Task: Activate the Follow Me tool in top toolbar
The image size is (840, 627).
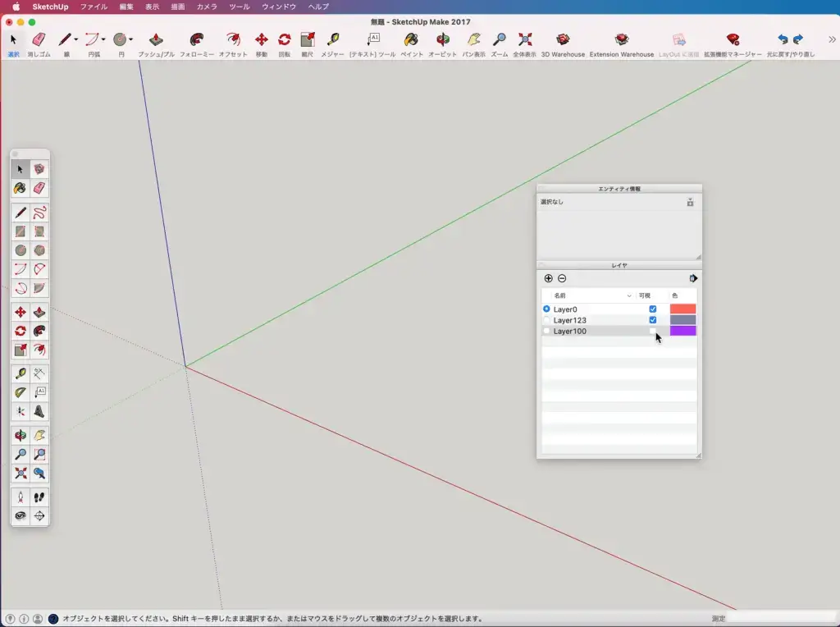Action: [197, 39]
